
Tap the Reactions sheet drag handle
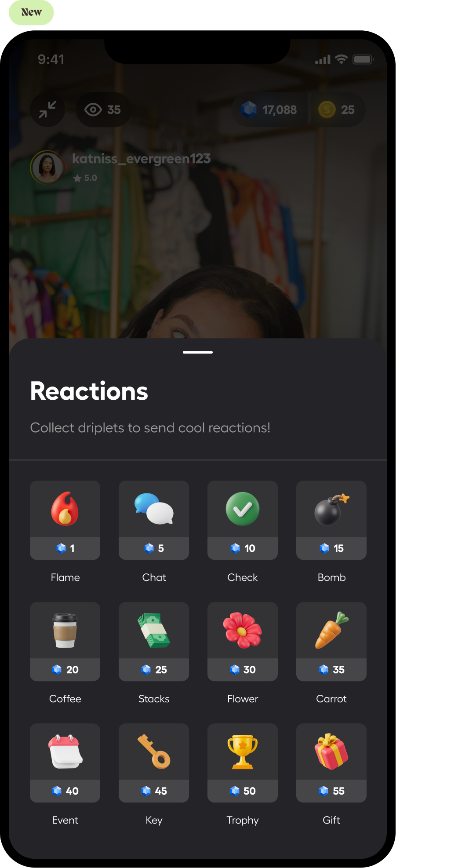pos(198,352)
